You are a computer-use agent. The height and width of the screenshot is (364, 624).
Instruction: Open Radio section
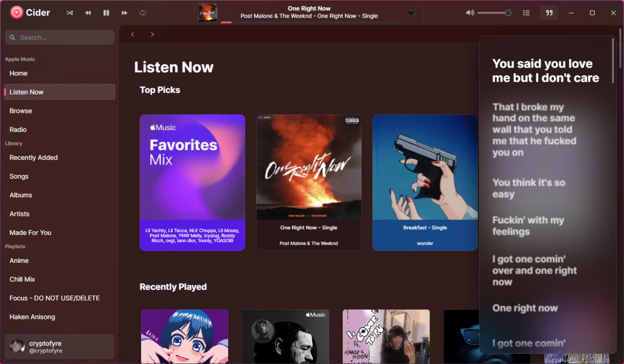pos(60,130)
